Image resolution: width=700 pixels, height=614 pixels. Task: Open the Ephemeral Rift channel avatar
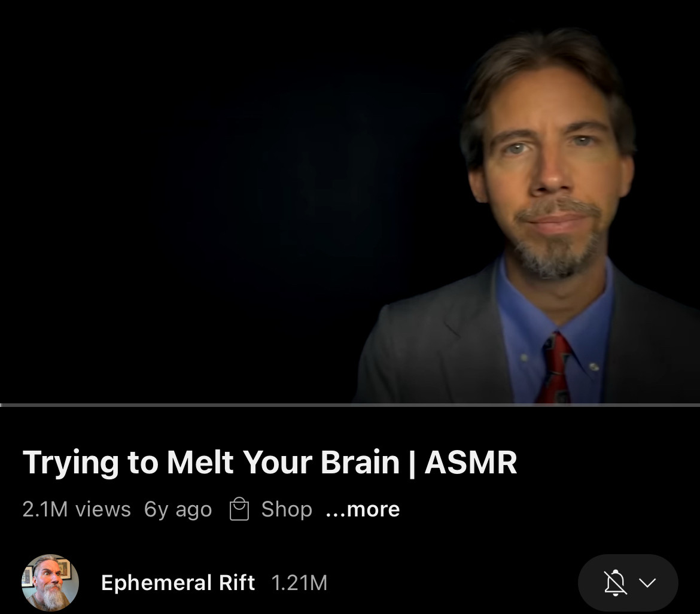click(x=50, y=583)
